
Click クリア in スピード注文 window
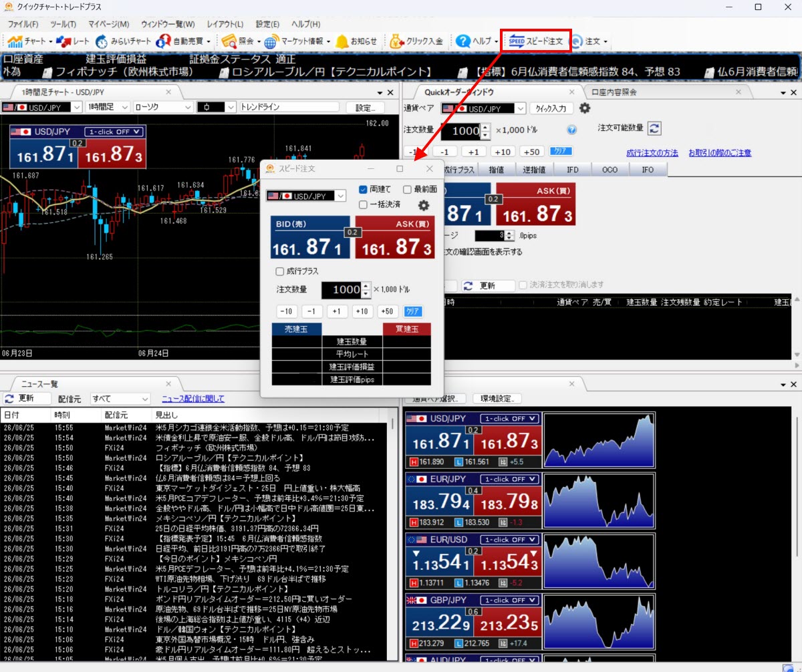pyautogui.click(x=413, y=311)
